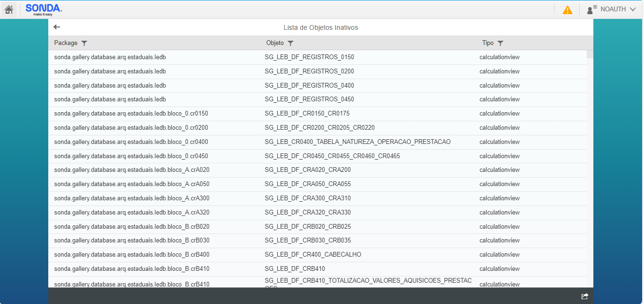Click calculationview in CRA020_CRA200 row

click(500, 170)
